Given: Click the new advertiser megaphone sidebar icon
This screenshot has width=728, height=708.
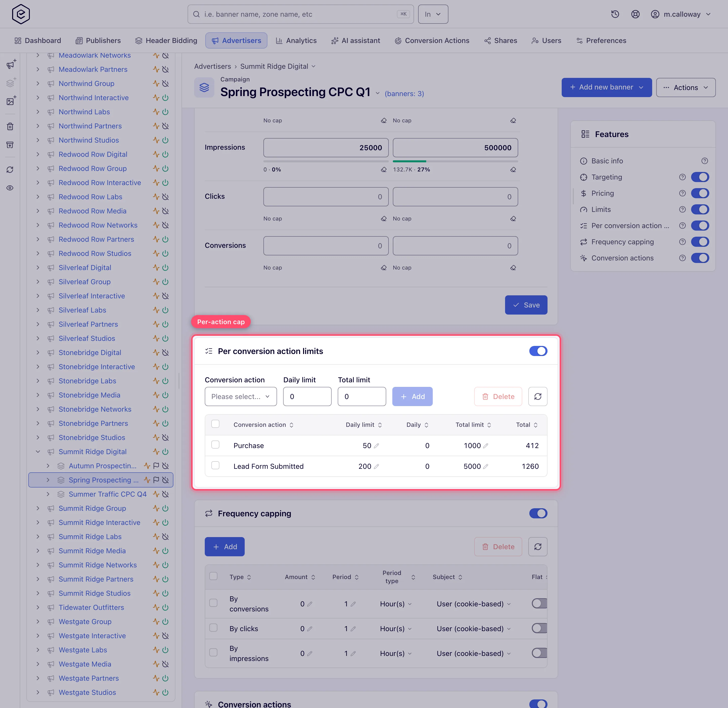Looking at the screenshot, I should (11, 64).
